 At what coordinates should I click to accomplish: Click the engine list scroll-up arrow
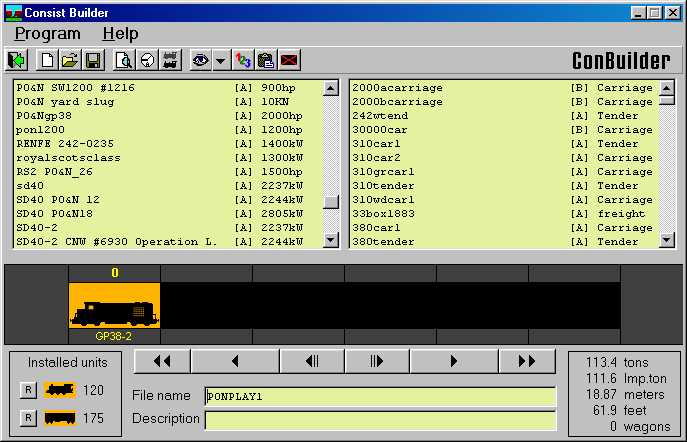[331, 88]
